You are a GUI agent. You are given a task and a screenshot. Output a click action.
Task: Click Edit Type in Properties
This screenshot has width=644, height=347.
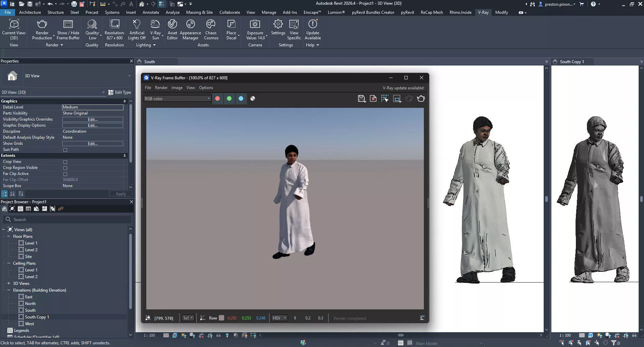tap(119, 92)
